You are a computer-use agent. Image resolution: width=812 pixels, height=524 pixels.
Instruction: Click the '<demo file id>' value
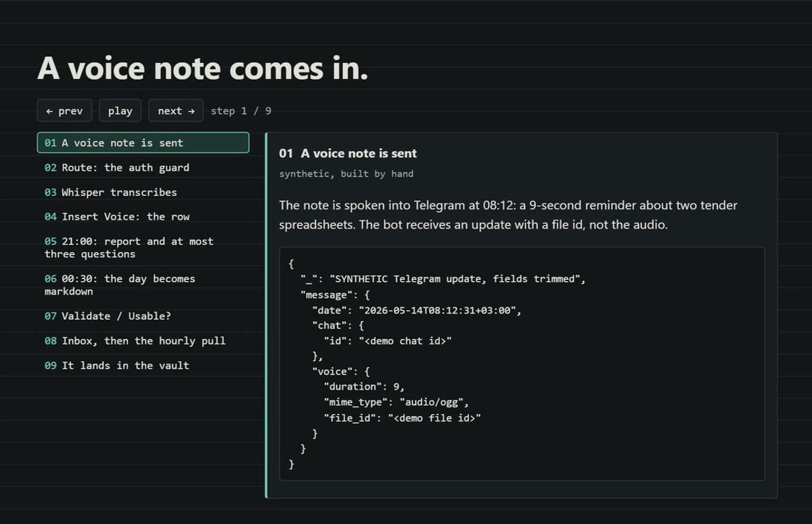coord(434,418)
